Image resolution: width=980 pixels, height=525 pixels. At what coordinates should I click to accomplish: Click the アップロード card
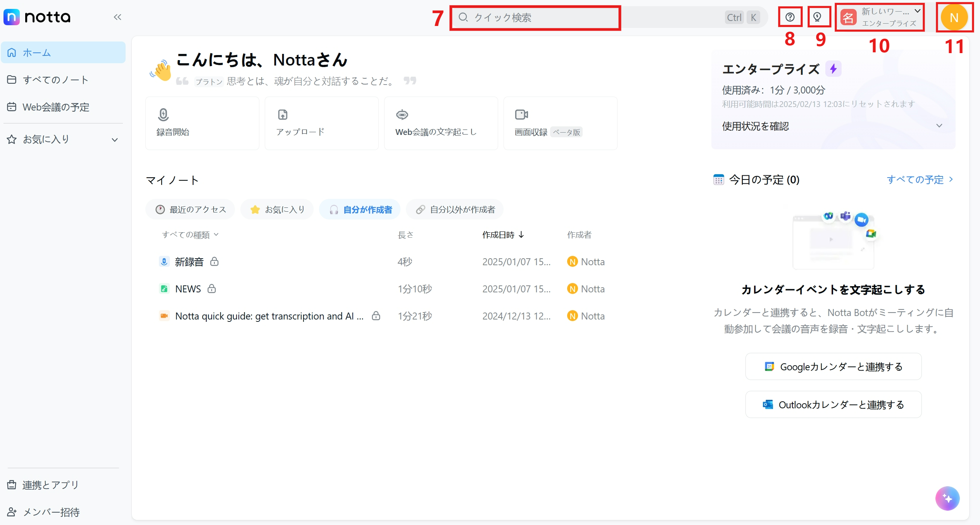coord(322,123)
